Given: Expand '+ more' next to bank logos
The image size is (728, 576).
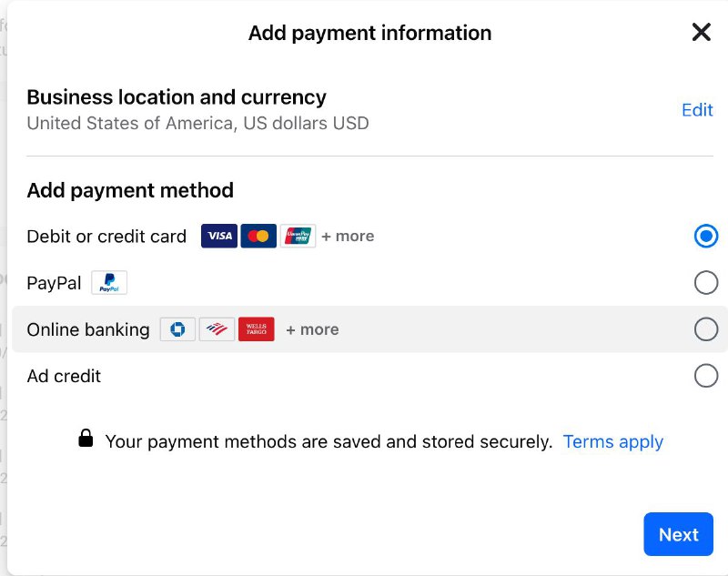Looking at the screenshot, I should point(312,329).
